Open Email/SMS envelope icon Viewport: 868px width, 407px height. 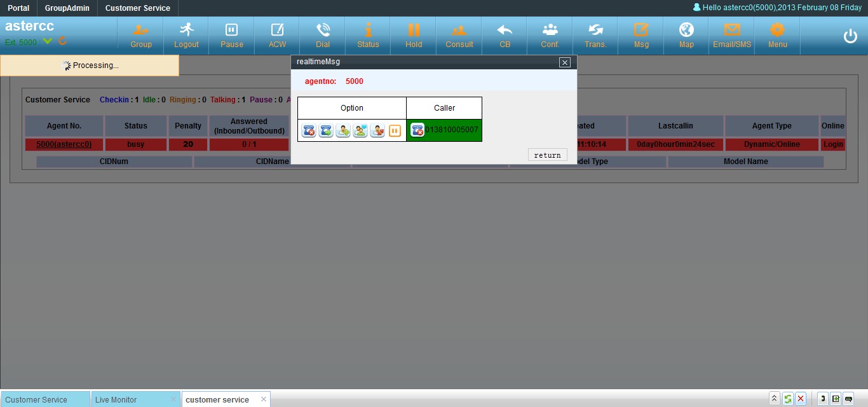pos(732,36)
